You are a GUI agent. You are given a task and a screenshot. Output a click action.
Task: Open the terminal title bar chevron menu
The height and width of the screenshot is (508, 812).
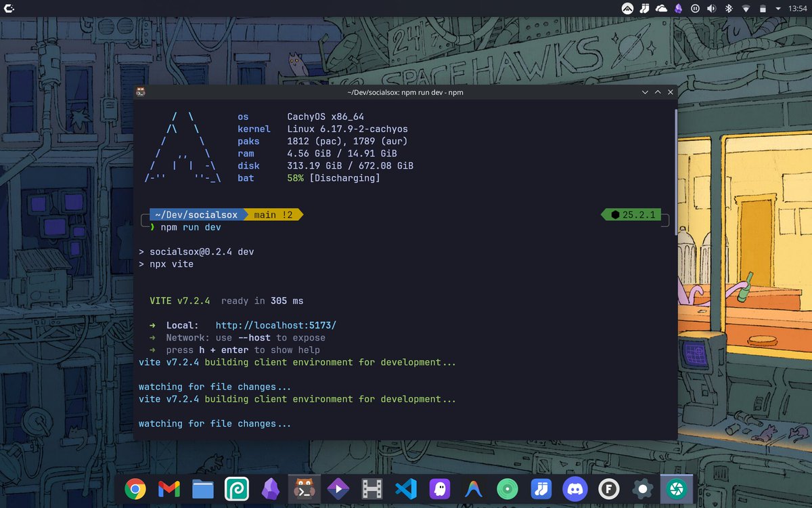point(645,92)
